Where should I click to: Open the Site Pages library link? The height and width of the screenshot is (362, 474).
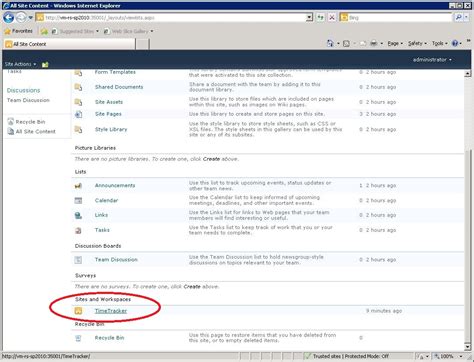tap(108, 114)
